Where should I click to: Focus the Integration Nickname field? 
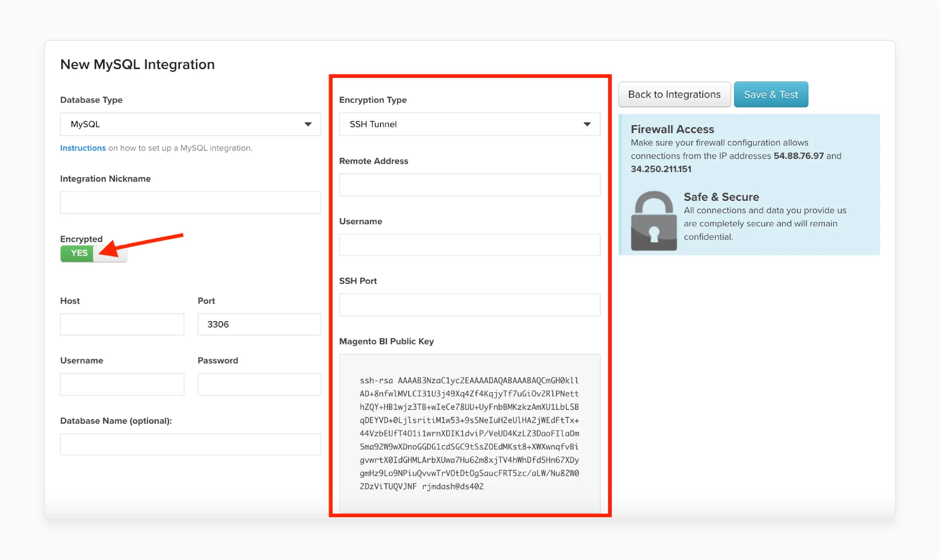click(190, 203)
